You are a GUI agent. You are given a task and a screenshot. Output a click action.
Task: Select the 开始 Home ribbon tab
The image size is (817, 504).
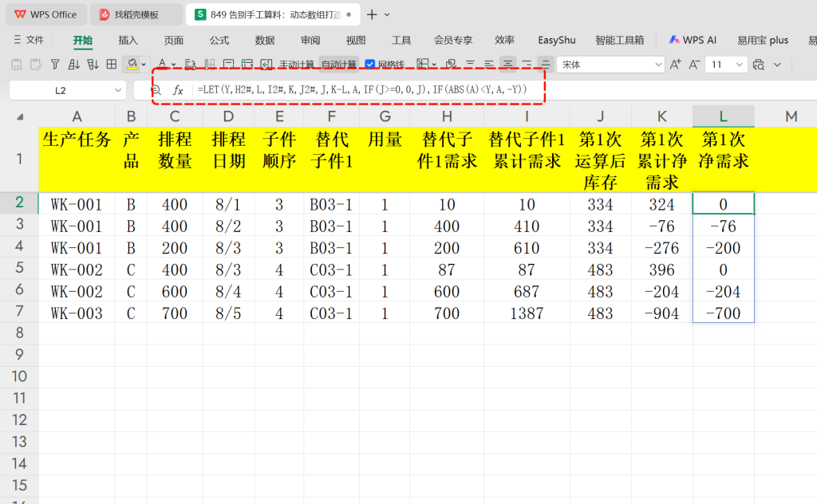[x=82, y=40]
